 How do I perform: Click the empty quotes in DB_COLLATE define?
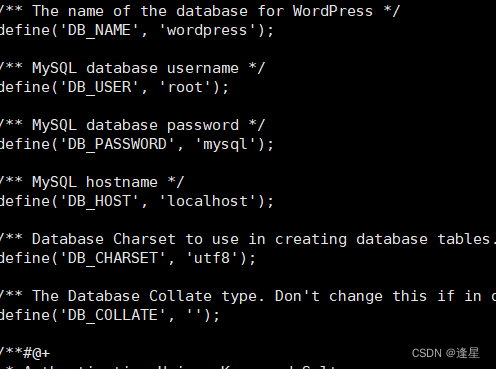pos(193,312)
